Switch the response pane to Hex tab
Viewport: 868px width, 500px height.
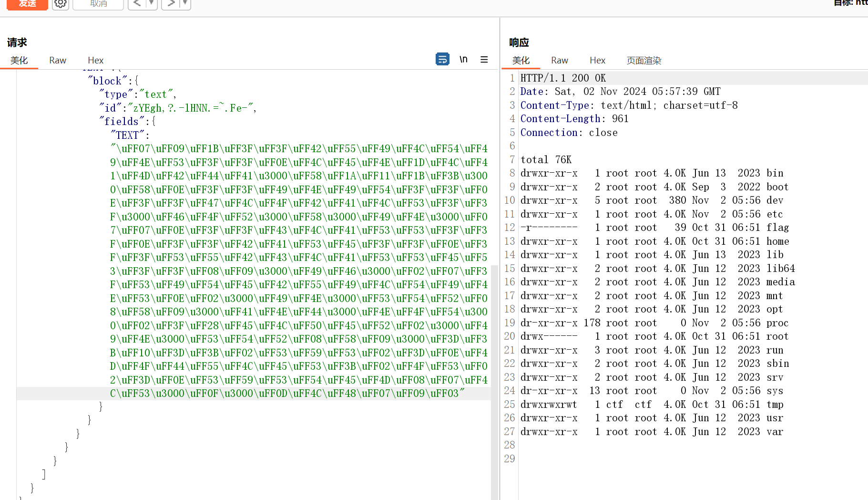[x=597, y=60]
